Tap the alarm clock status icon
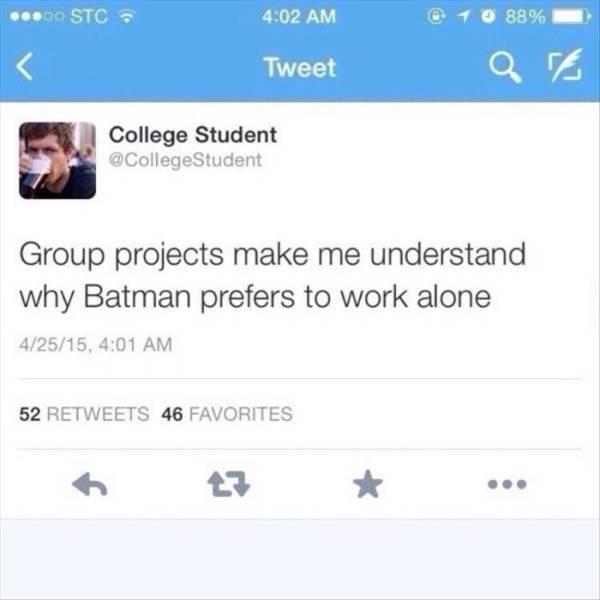 pyautogui.click(x=488, y=16)
